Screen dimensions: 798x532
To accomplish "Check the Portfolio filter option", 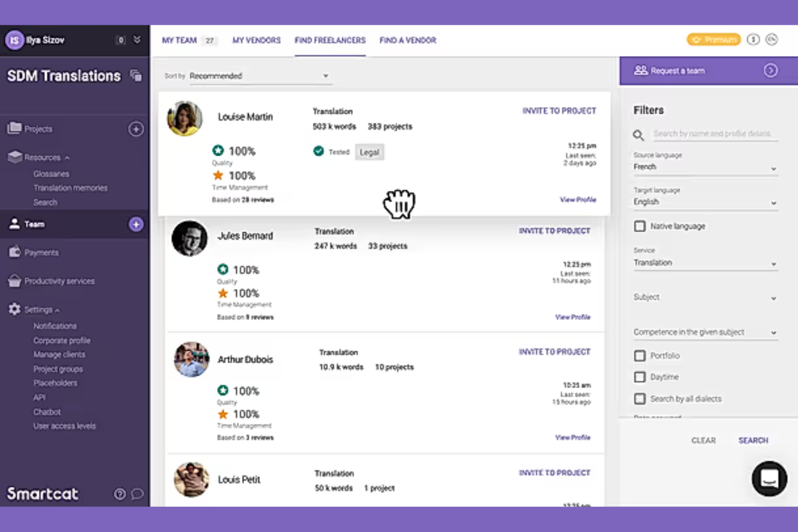I will (x=639, y=356).
